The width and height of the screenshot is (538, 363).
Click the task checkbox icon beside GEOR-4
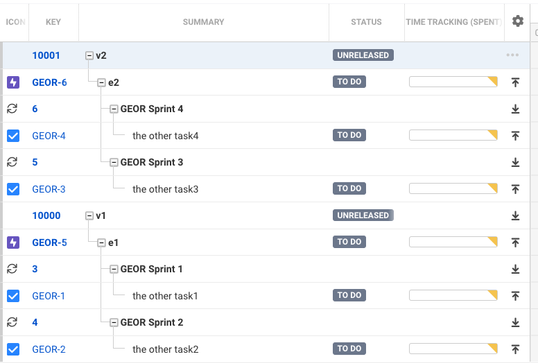tap(13, 136)
